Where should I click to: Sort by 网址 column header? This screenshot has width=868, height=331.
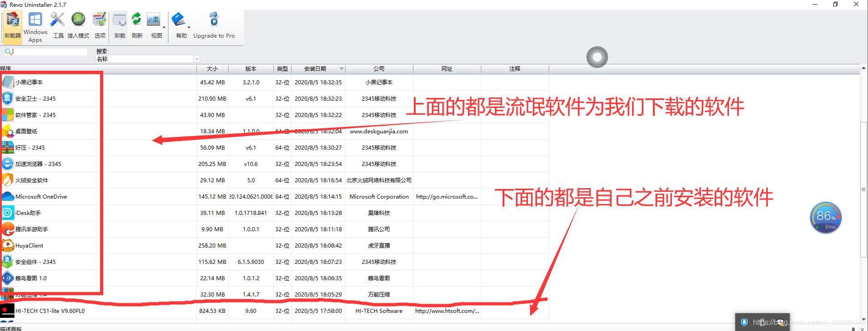pos(447,69)
